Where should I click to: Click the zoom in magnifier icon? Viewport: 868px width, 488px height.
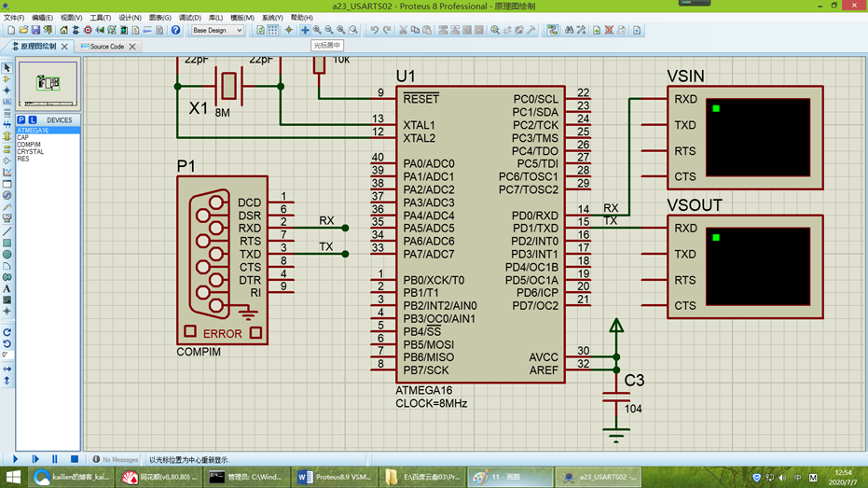pyautogui.click(x=317, y=30)
